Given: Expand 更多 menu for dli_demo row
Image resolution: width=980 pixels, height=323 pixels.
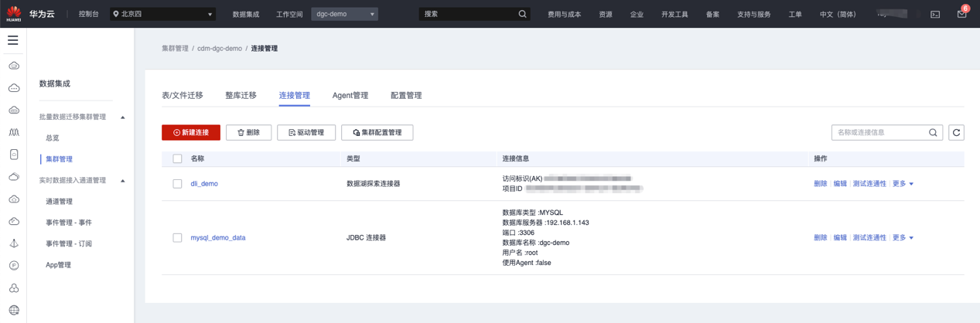Looking at the screenshot, I should tap(903, 184).
